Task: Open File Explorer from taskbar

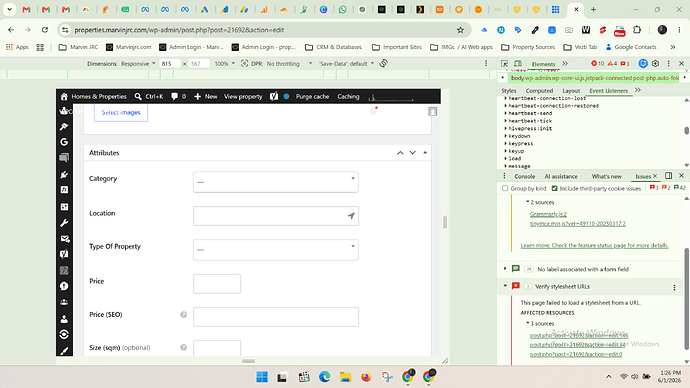Action: click(345, 377)
